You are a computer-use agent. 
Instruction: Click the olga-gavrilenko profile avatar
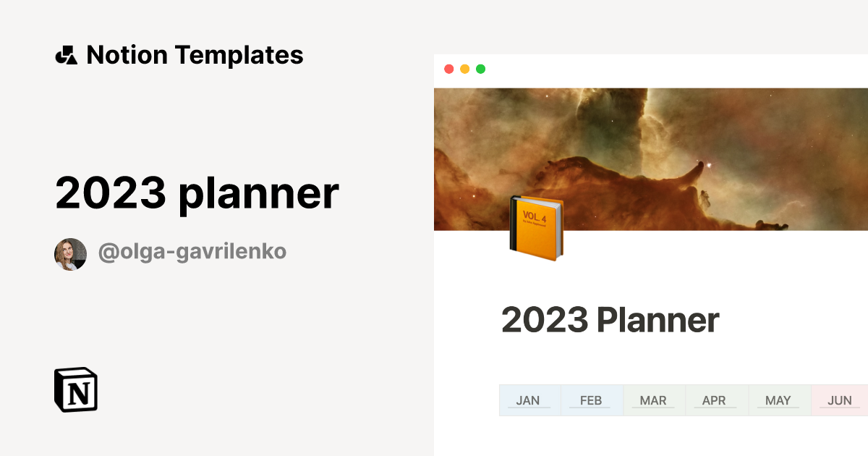pyautogui.click(x=70, y=254)
